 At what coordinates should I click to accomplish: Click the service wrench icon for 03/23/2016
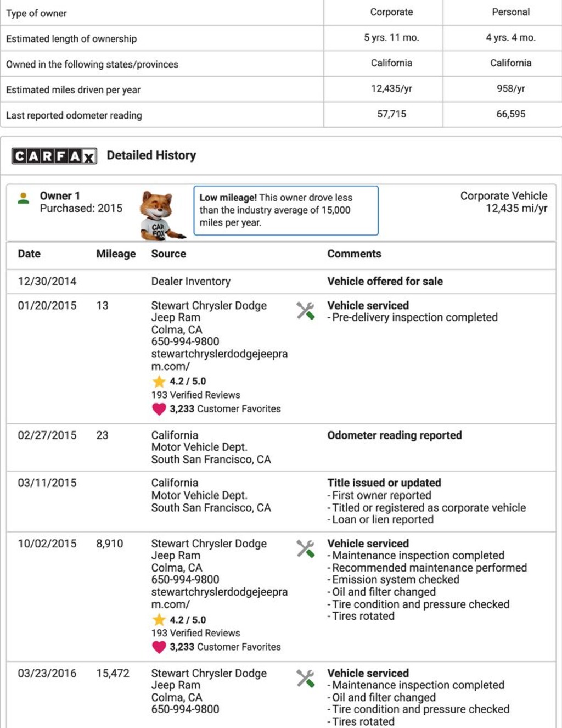pos(305,679)
